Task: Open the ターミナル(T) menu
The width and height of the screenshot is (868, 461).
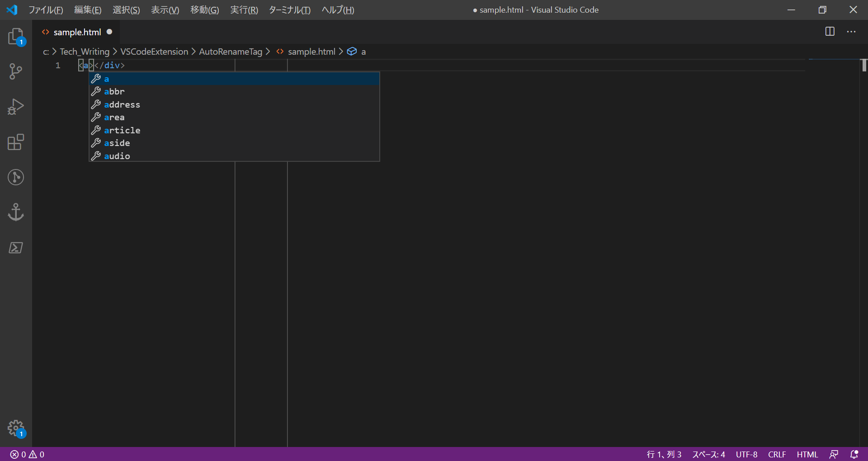Action: tap(289, 10)
